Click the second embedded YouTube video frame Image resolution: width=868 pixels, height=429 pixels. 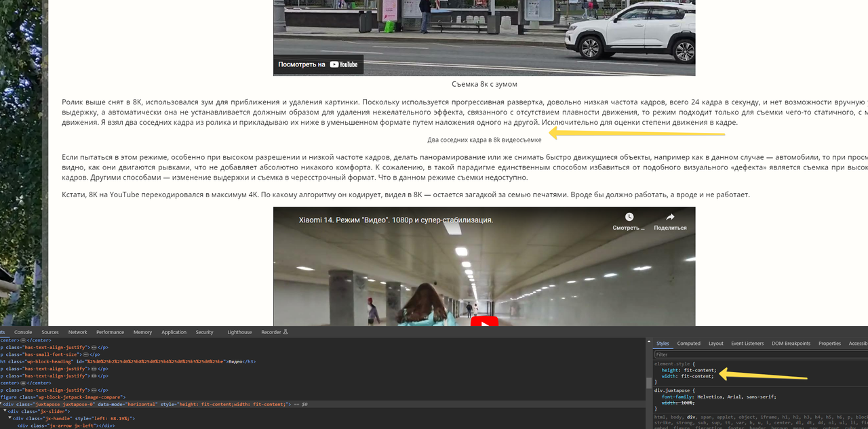point(484,266)
